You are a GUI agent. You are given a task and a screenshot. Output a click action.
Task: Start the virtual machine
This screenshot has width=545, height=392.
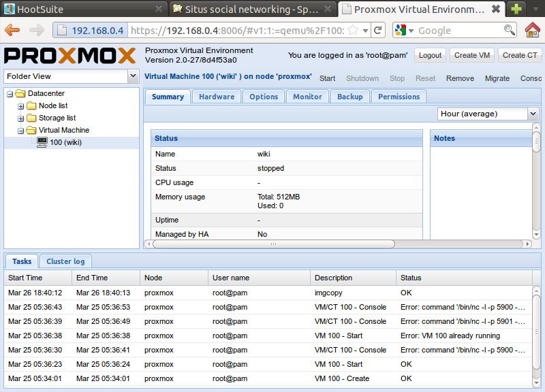pyautogui.click(x=327, y=78)
